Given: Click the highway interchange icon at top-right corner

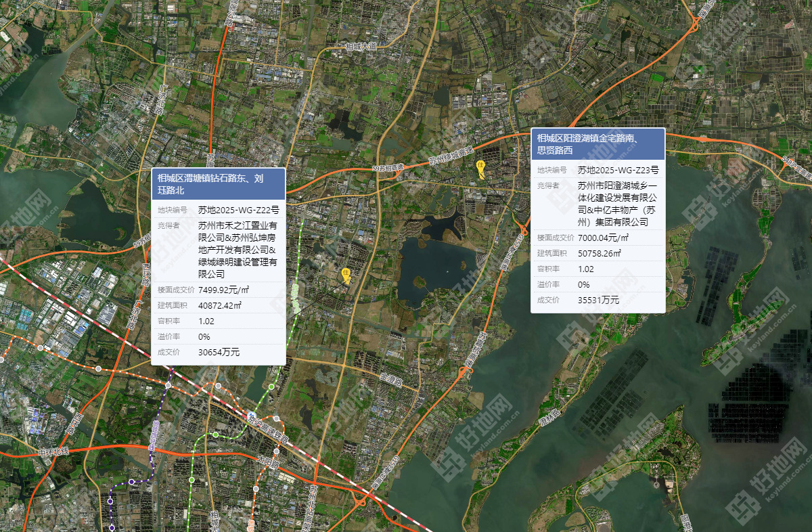Looking at the screenshot, I should point(695,26).
